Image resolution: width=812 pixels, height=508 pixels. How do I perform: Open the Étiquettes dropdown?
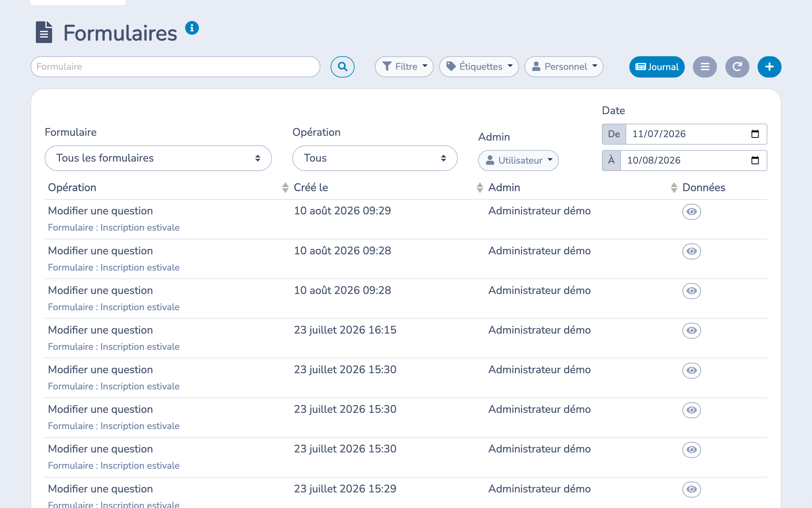(479, 67)
